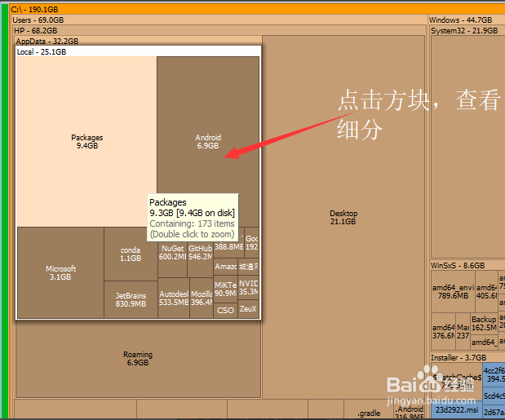Click the amd64 405.6MB block in WinSxS
Image resolution: width=505 pixels, height=420 pixels.
coord(486,292)
